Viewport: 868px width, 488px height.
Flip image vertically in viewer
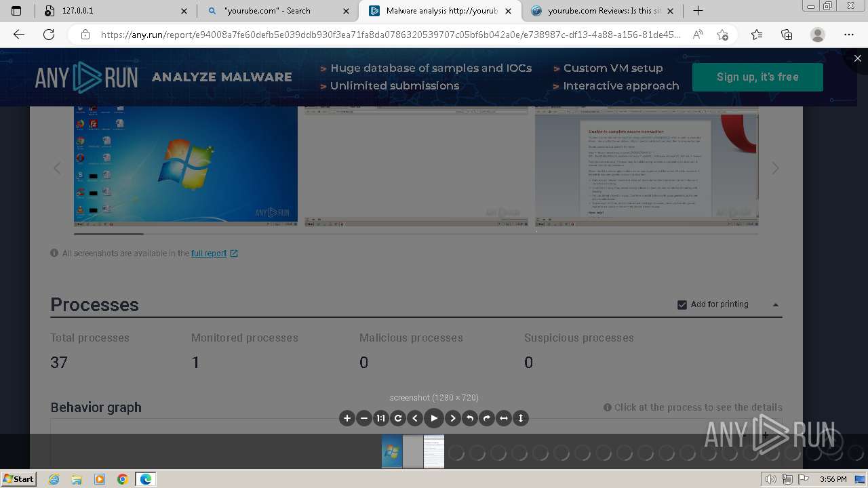[521, 418]
